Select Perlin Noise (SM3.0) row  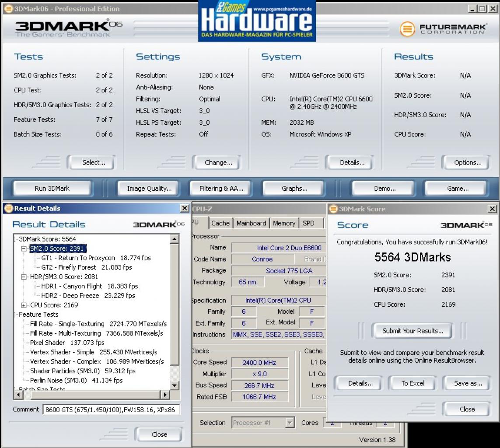coord(76,380)
